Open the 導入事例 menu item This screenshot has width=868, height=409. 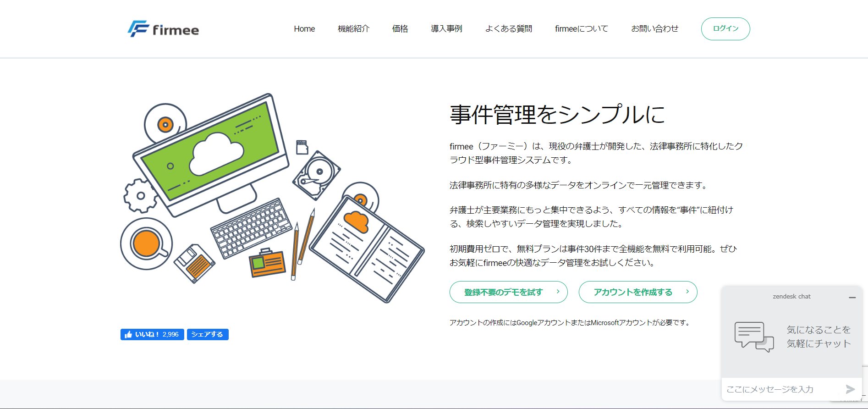(446, 29)
